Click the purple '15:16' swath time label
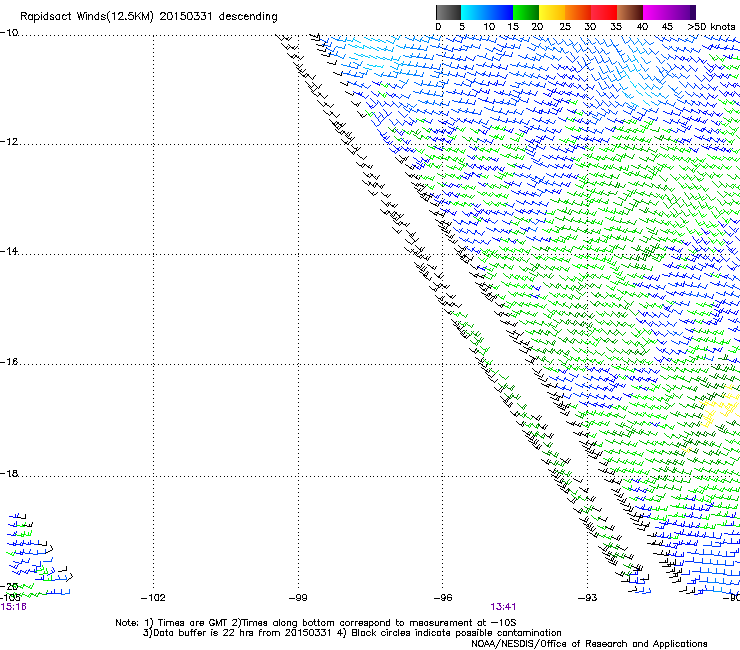Image resolution: width=740 pixels, height=650 pixels. coord(13,607)
